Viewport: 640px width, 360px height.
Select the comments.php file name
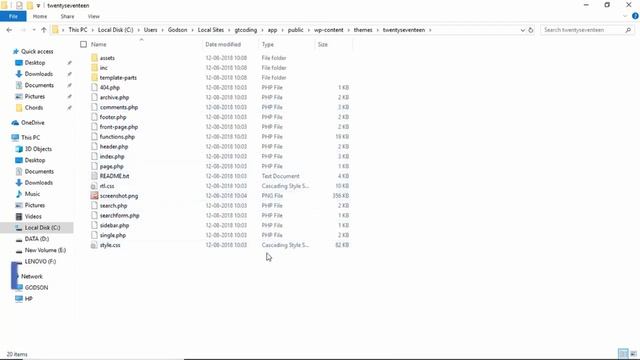119,107
